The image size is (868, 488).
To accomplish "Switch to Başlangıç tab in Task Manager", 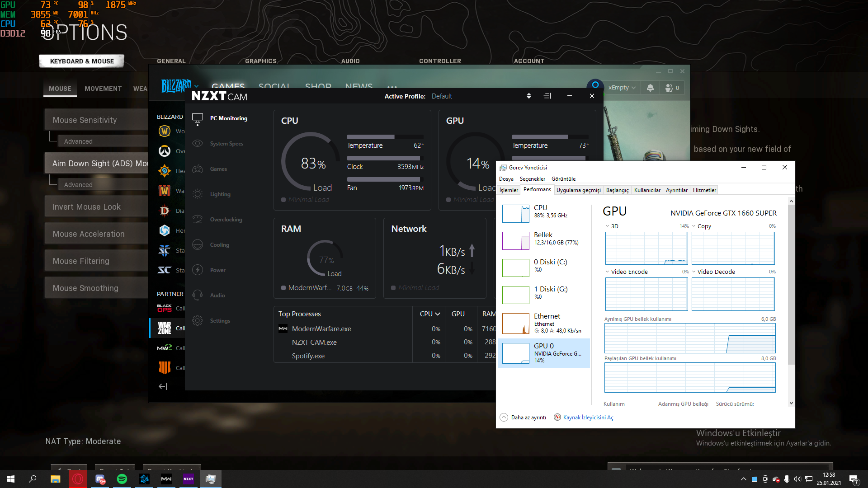I will (617, 190).
